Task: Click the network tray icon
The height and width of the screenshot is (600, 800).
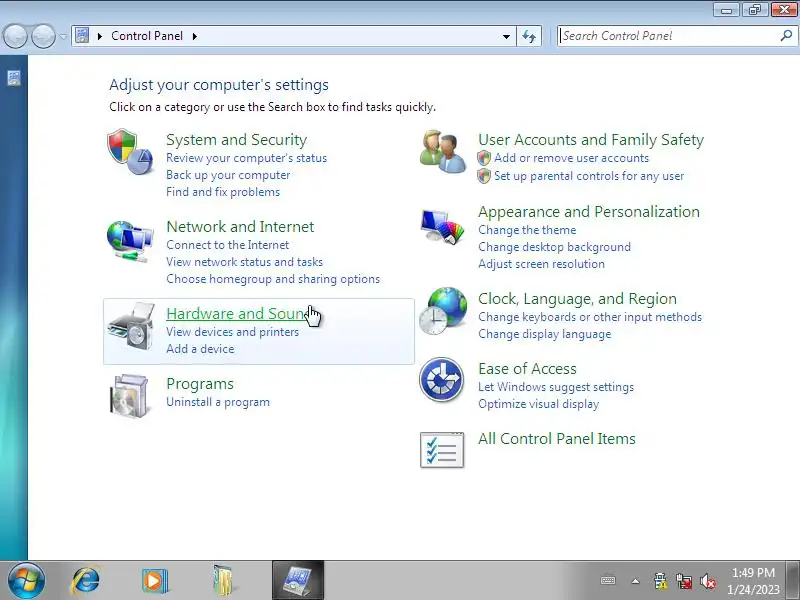Action: [684, 581]
